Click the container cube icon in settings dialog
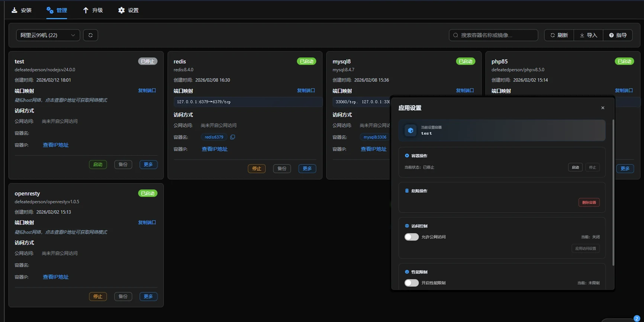644x322 pixels. (x=410, y=131)
